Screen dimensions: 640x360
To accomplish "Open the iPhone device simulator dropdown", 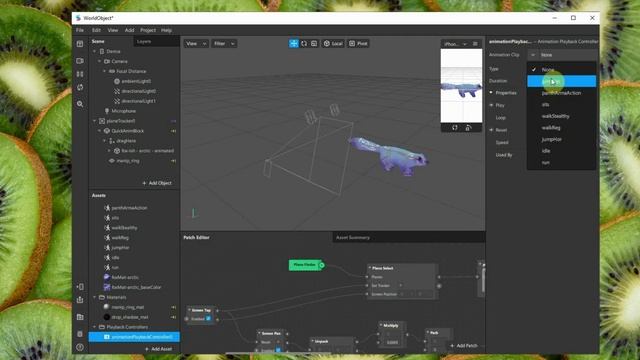I will click(x=455, y=44).
